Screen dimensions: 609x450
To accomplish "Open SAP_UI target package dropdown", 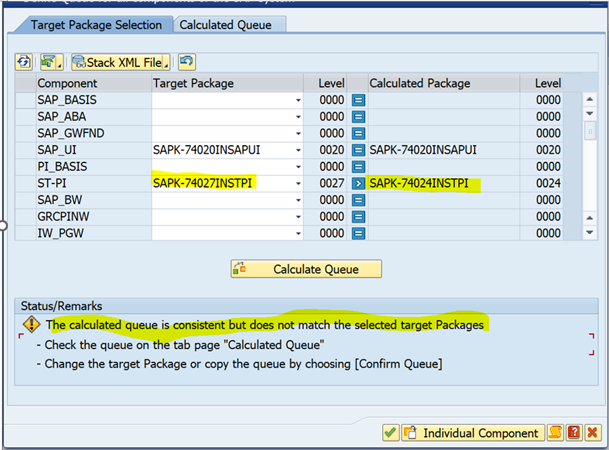I will (x=298, y=150).
